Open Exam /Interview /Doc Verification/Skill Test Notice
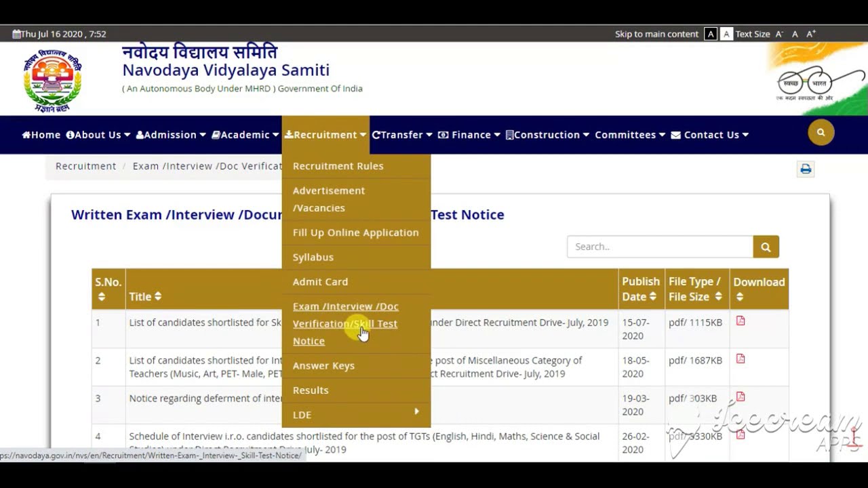Image resolution: width=868 pixels, height=488 pixels. pyautogui.click(x=356, y=323)
